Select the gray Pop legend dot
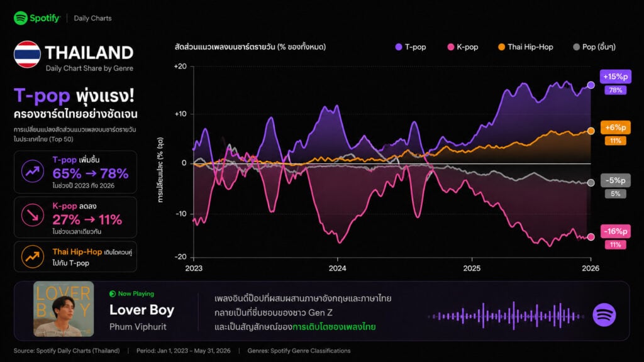644x362 pixels. tap(576, 47)
